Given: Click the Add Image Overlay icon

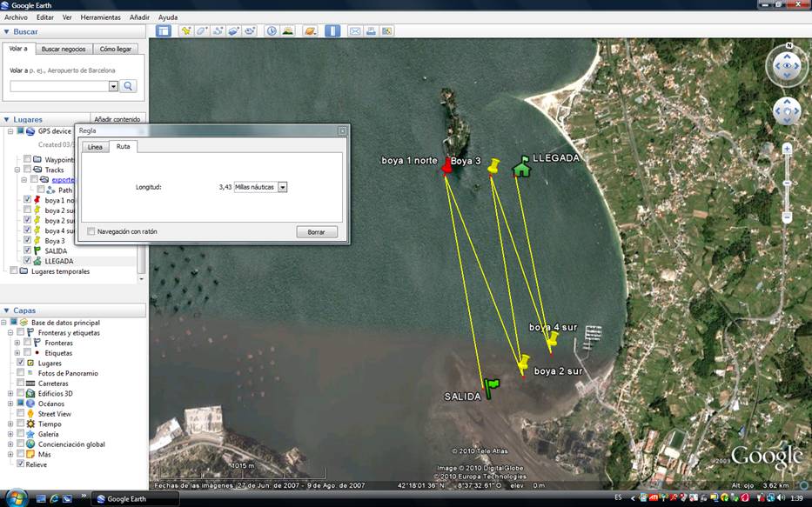Looking at the screenshot, I should coord(233,31).
